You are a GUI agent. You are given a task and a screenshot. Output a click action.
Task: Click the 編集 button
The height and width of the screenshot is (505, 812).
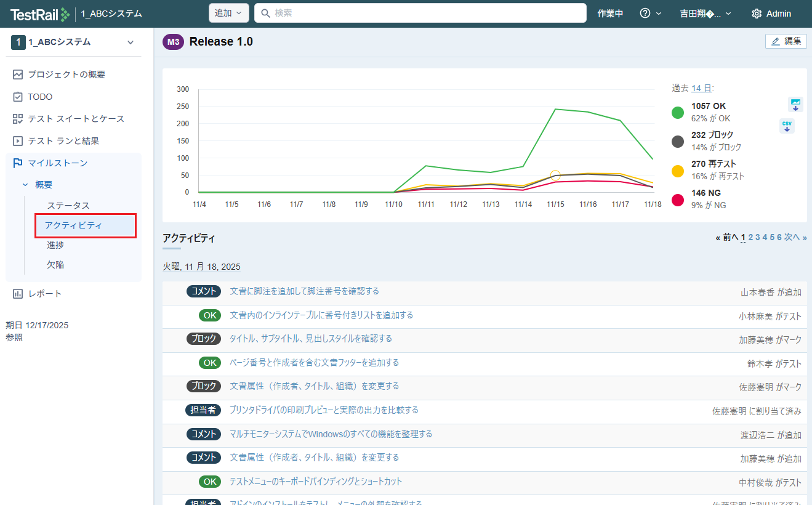pyautogui.click(x=786, y=41)
